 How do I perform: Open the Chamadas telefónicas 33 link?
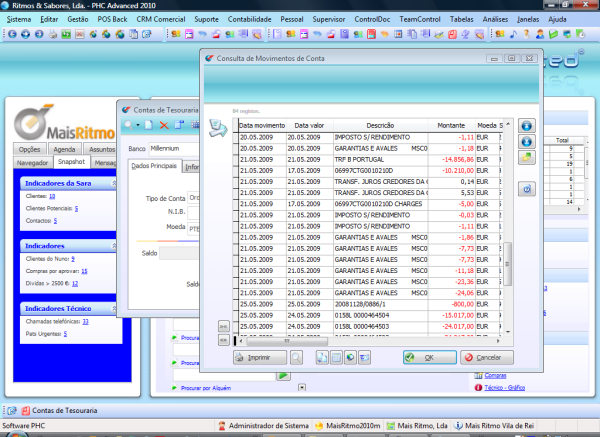point(85,321)
